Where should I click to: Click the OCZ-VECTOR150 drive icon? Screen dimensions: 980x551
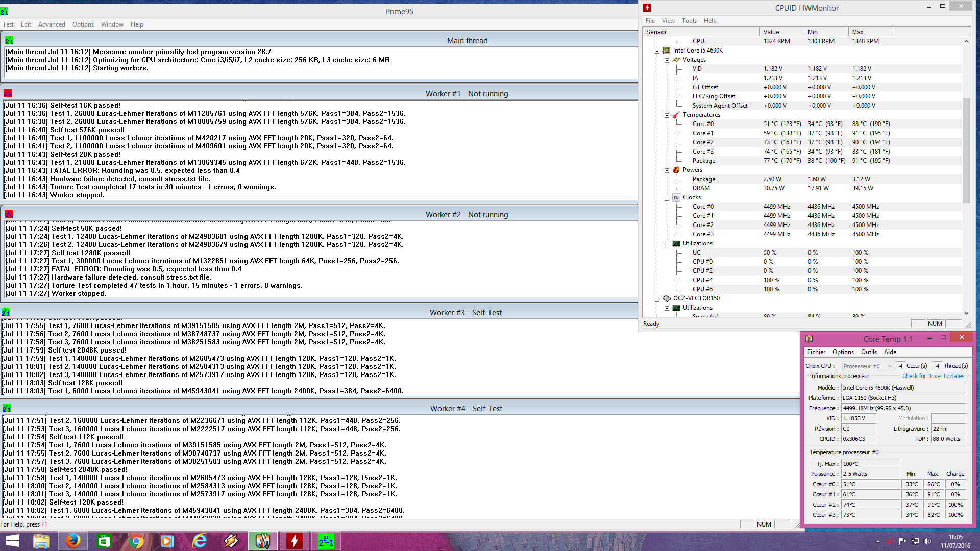(x=666, y=298)
